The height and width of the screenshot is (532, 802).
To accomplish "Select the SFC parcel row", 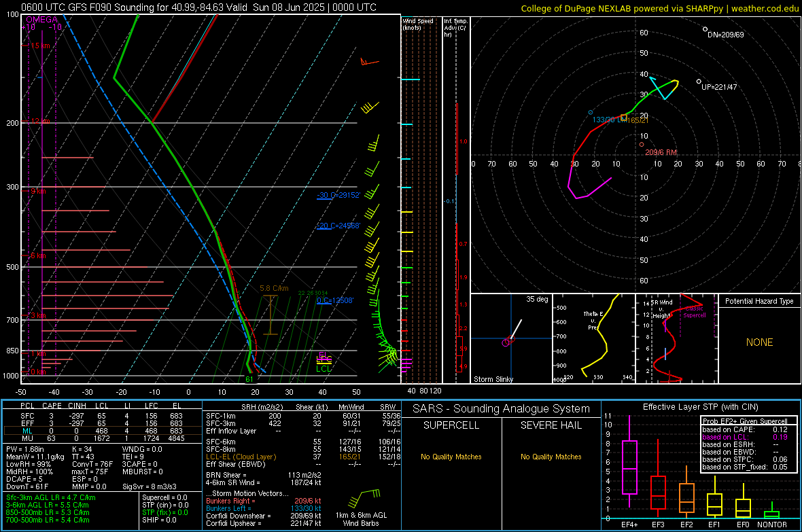I will tap(103, 416).
